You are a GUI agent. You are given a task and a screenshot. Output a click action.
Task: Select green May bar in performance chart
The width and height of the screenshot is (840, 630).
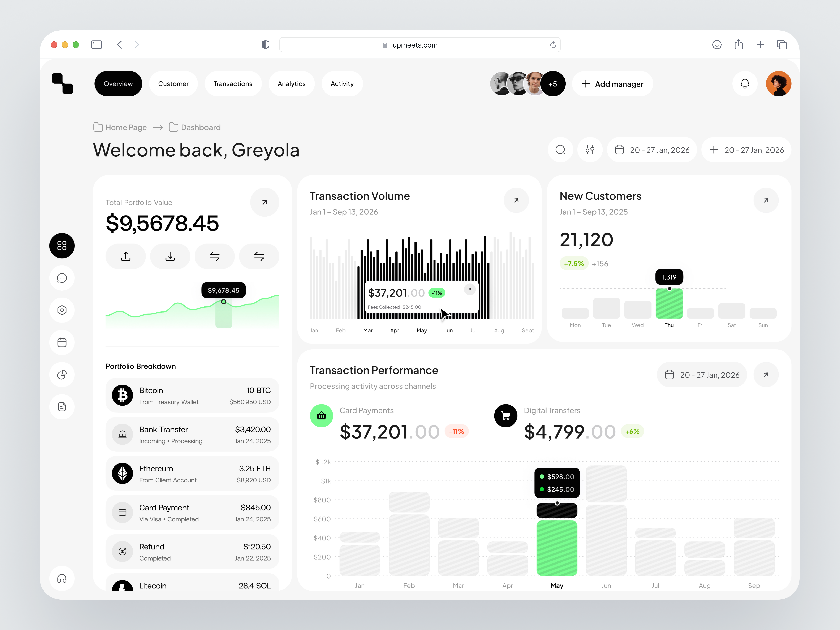pyautogui.click(x=557, y=548)
